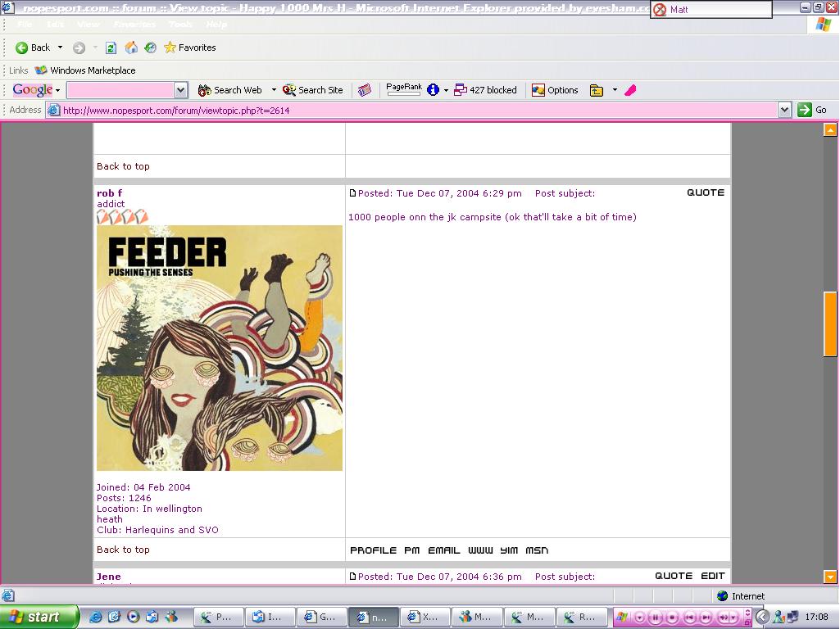The height and width of the screenshot is (629, 840).
Task: Switch to the taskbar window labeled X...
Action: [x=425, y=618]
